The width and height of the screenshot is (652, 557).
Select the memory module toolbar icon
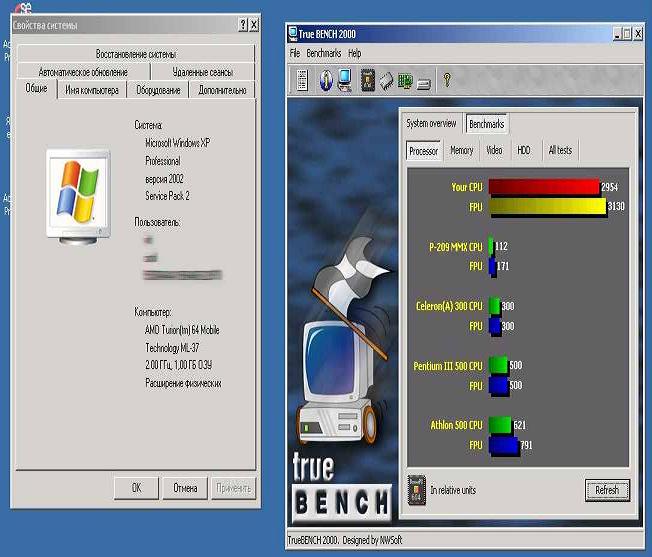[386, 80]
